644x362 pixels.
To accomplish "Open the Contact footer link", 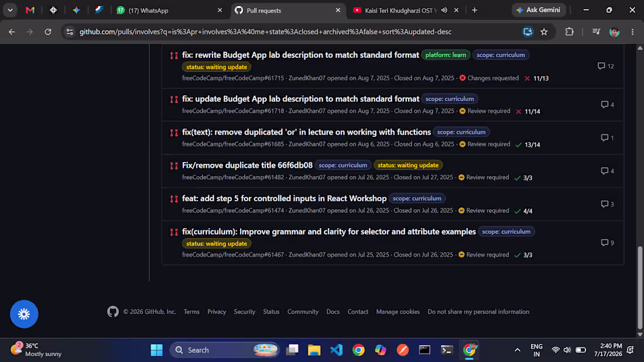I will pos(358,312).
